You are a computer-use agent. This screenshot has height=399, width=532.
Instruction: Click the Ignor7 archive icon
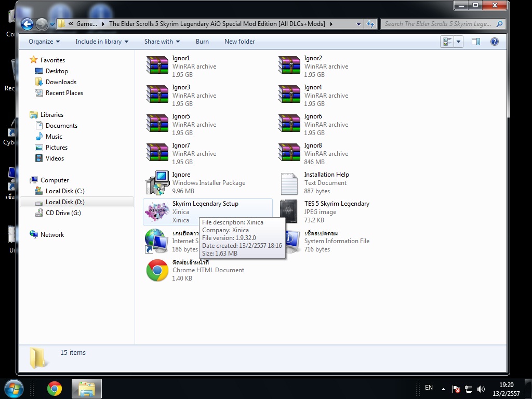(157, 153)
